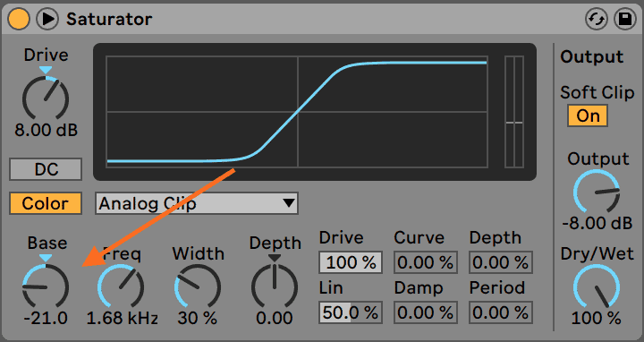The height and width of the screenshot is (342, 644).
Task: Open the Analog Clip curve type dropdown
Action: tap(197, 203)
